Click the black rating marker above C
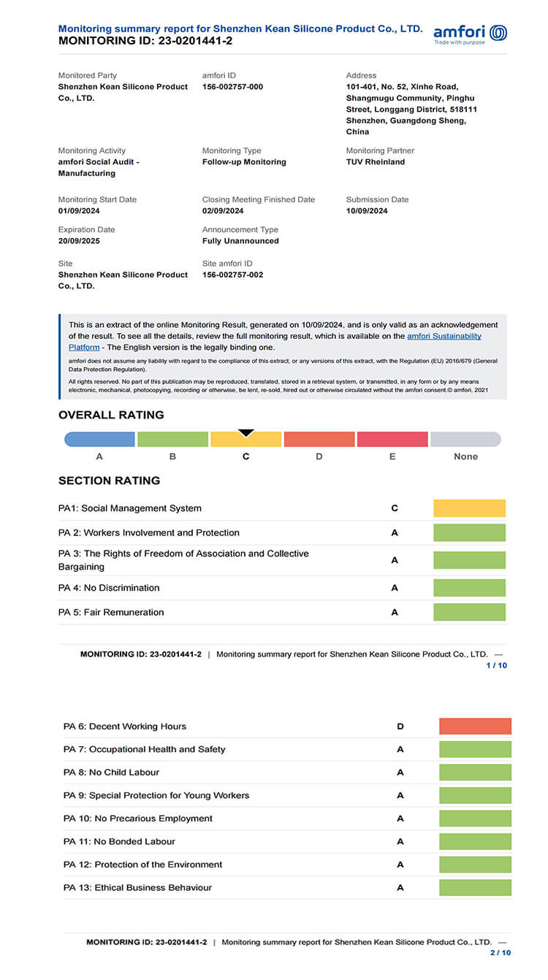This screenshot has height=980, width=548. coord(246,433)
